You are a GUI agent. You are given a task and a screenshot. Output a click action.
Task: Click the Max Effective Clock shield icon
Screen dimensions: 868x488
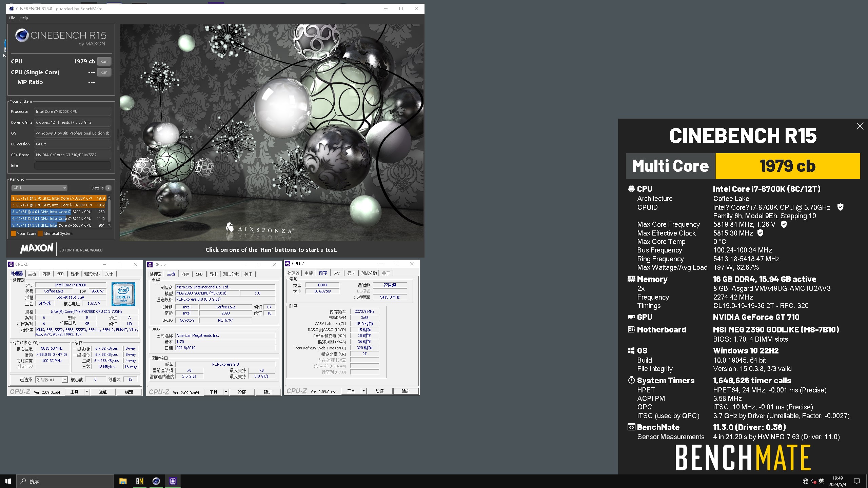tap(760, 233)
